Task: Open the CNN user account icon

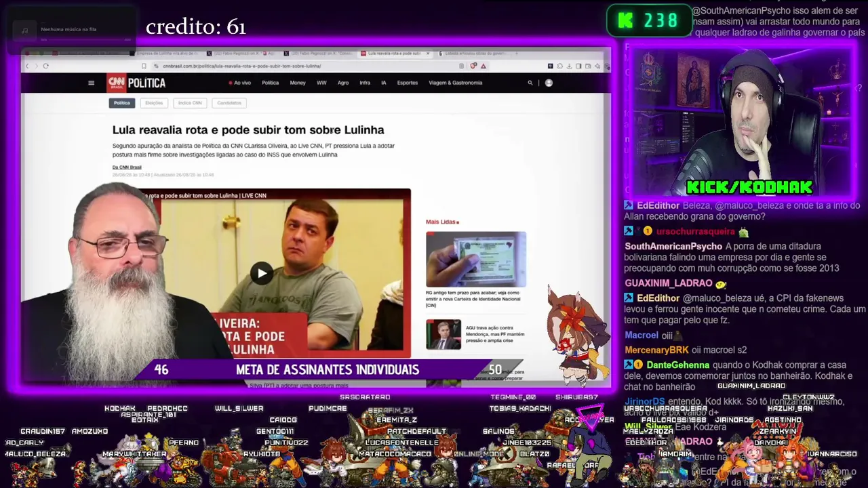Action: pos(549,83)
